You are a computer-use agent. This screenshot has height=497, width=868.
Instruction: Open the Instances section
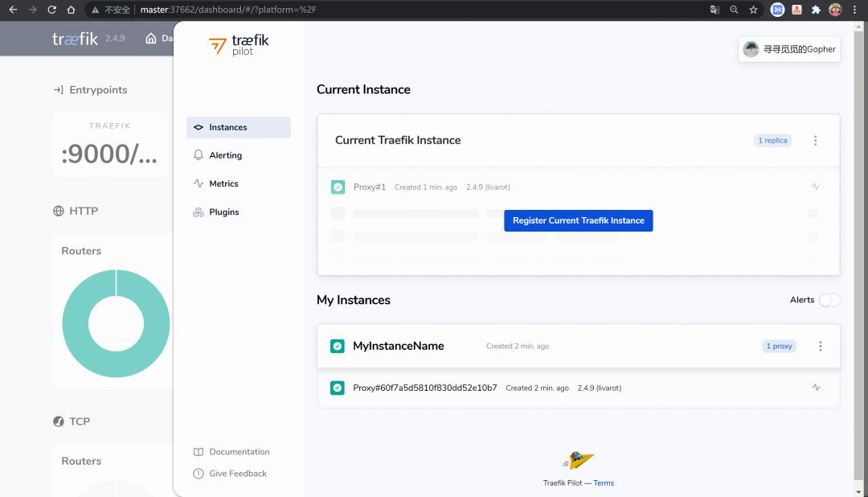(x=239, y=127)
